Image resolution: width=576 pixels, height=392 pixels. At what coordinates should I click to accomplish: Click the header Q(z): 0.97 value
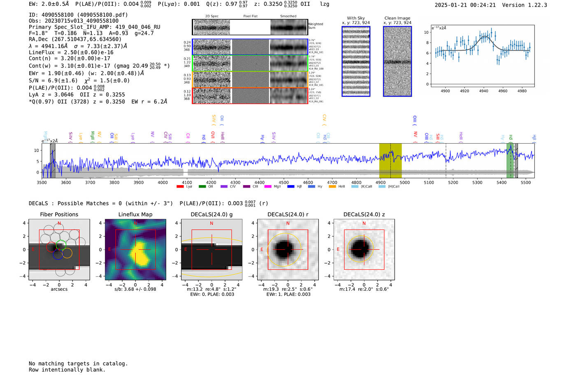227,4
